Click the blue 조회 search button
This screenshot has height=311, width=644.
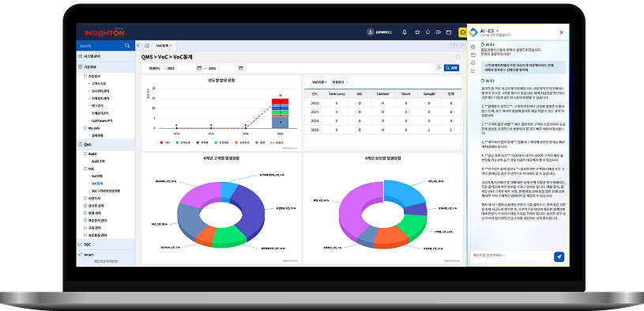pos(451,68)
